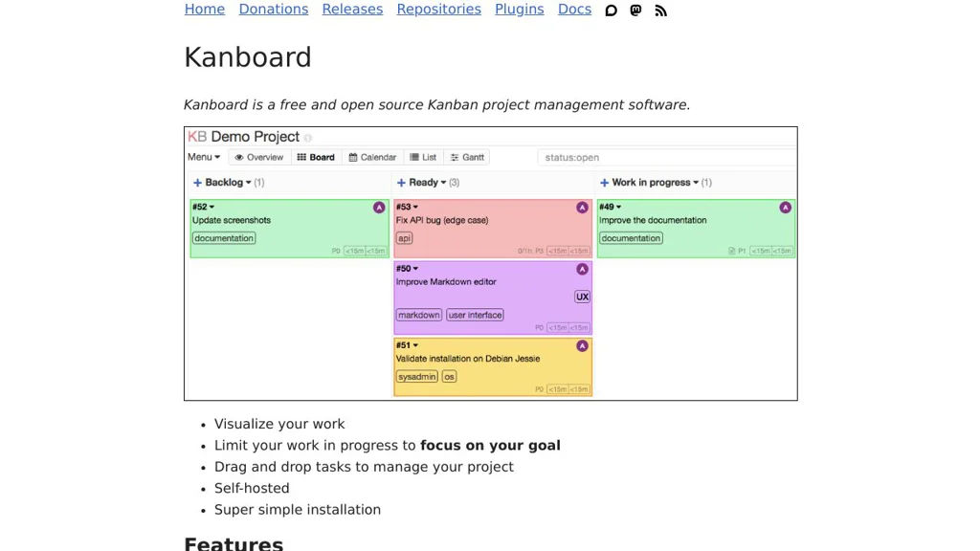Viewport: 980px width, 551px height.
Task: Click the plus icon beside Backlog
Action: pyautogui.click(x=198, y=183)
